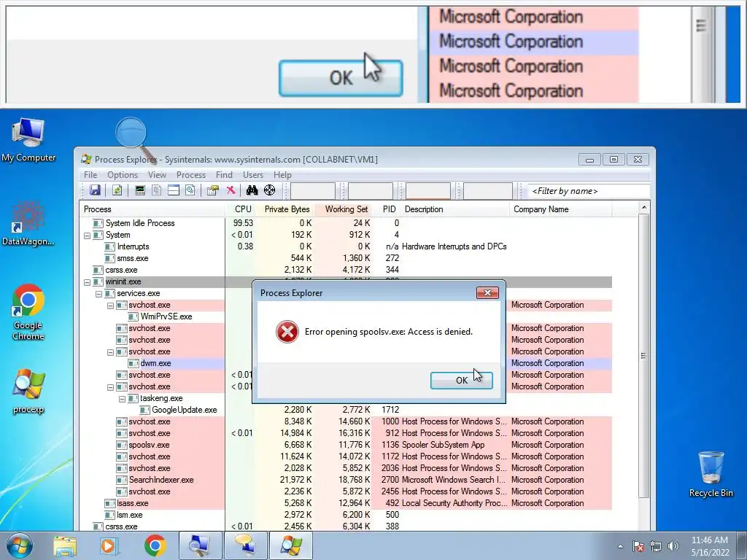Select the Google Chrome desktop shortcut
Viewport: 747px width, 560px height.
coord(28,312)
